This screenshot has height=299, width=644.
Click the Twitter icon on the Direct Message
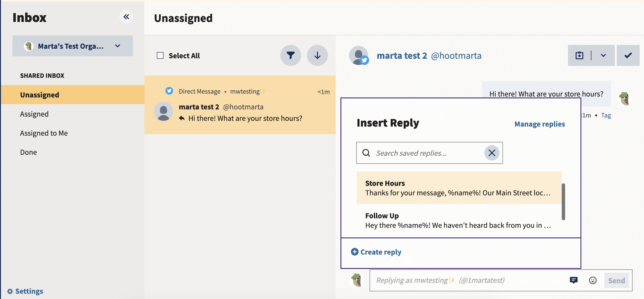(170, 91)
